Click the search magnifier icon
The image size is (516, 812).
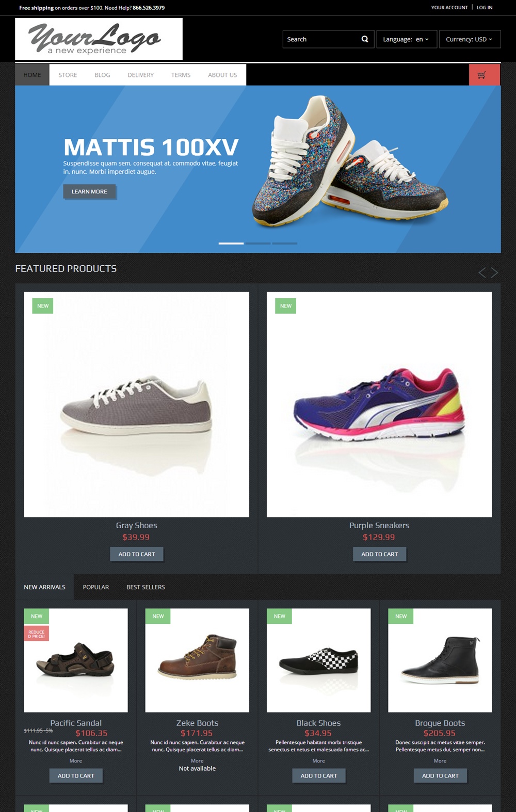(365, 39)
